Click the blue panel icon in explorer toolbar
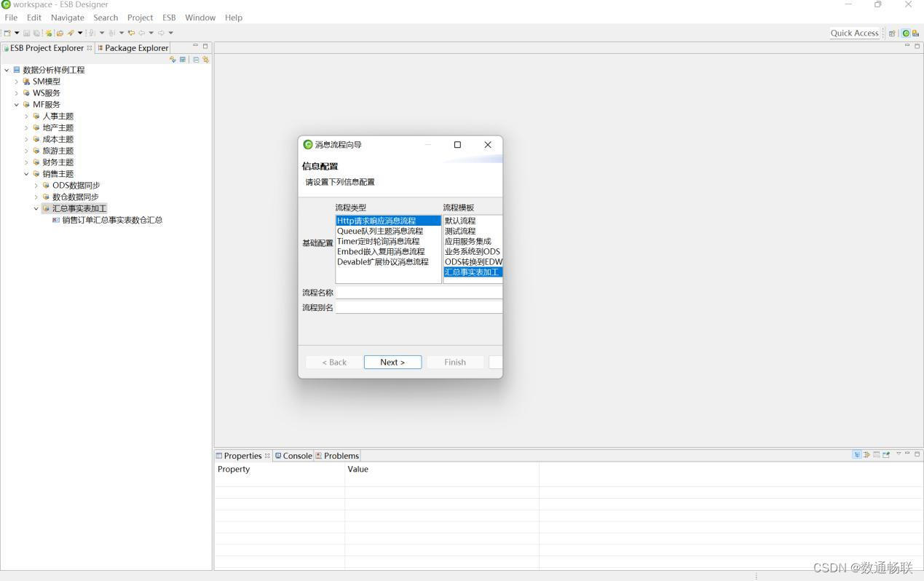 182,60
